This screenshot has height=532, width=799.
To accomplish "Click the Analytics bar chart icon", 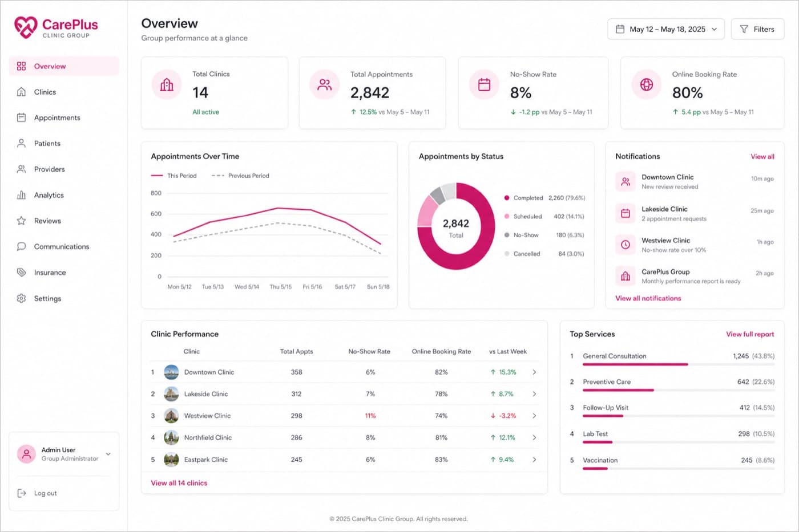I will tap(21, 195).
